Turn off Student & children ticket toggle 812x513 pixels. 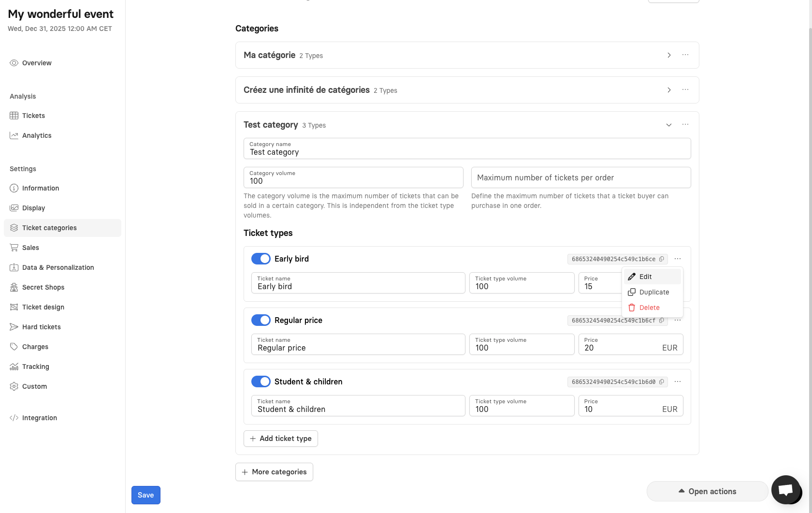pyautogui.click(x=261, y=382)
